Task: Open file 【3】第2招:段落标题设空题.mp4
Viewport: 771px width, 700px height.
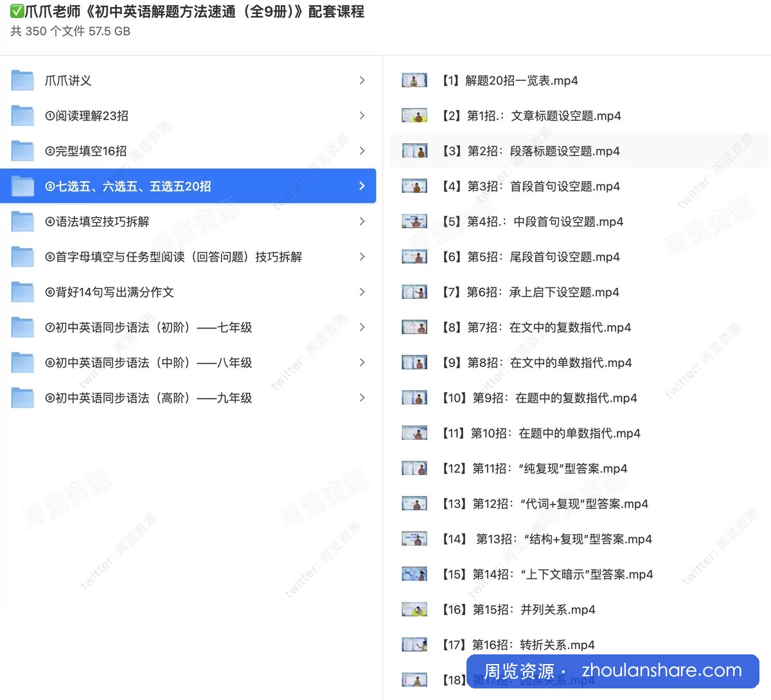Action: tap(578, 151)
